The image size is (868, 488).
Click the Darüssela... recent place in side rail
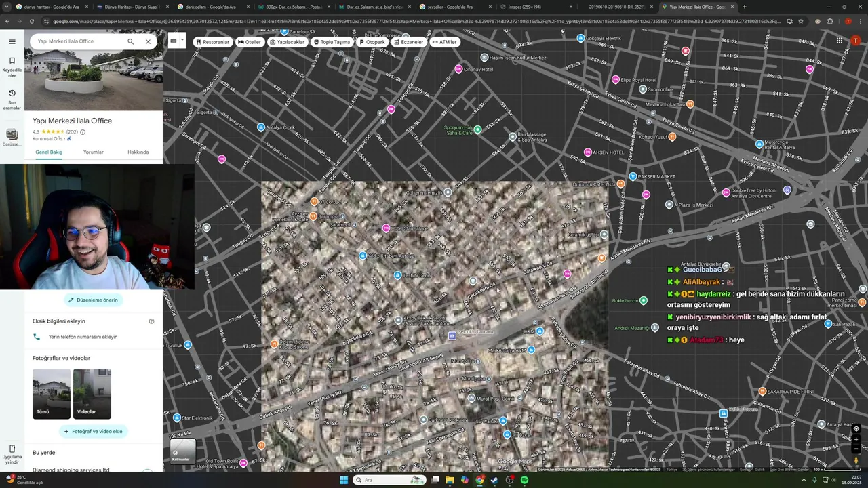[x=12, y=136]
